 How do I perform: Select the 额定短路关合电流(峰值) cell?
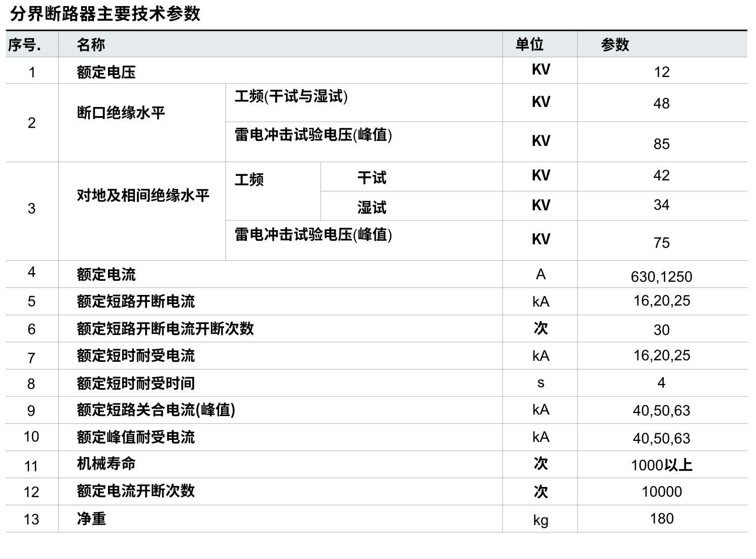[x=156, y=410]
